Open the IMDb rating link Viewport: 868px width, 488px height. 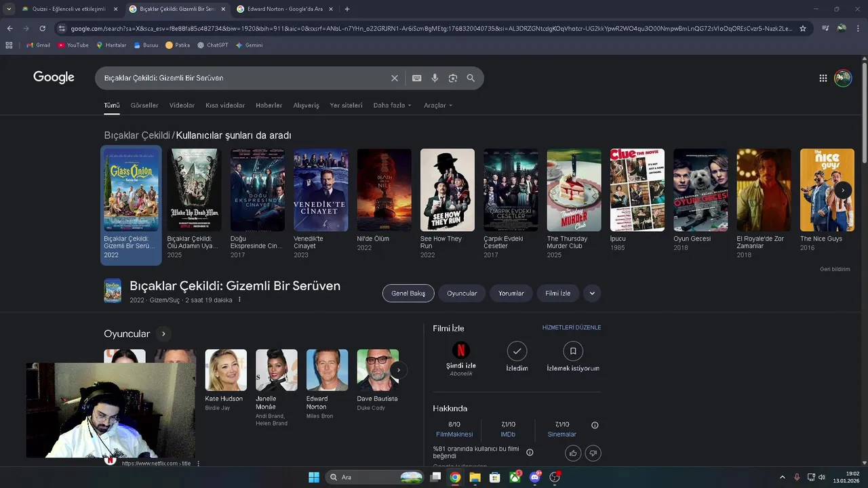click(508, 434)
